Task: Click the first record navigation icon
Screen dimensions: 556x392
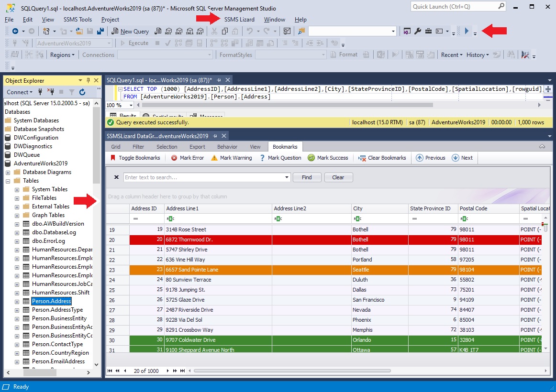Action: coord(110,371)
